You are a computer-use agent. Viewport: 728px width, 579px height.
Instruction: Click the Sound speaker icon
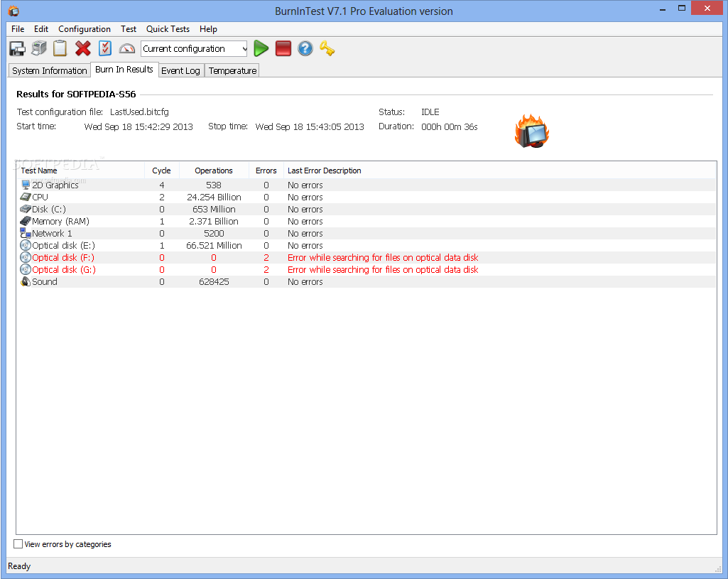pos(26,281)
